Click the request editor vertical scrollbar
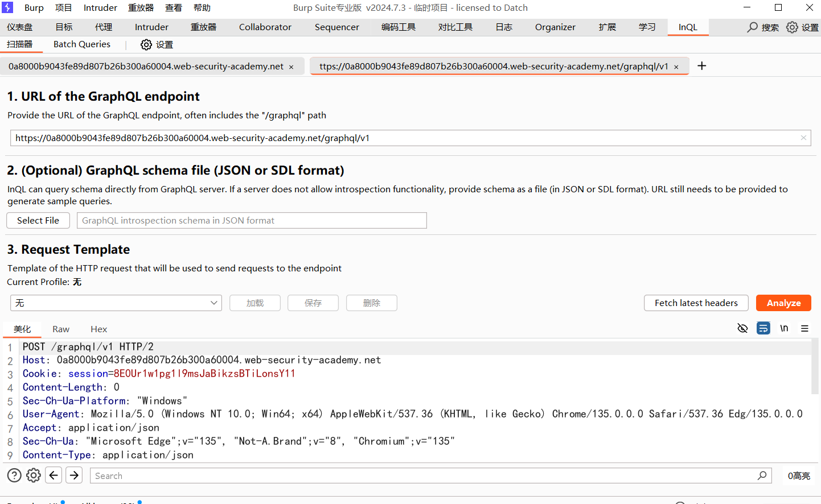 tap(815, 366)
